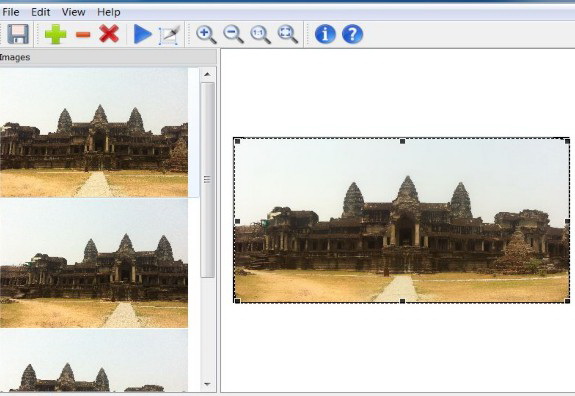The height and width of the screenshot is (396, 575).
Task: Remove selected image with orange minus icon
Action: [x=83, y=35]
